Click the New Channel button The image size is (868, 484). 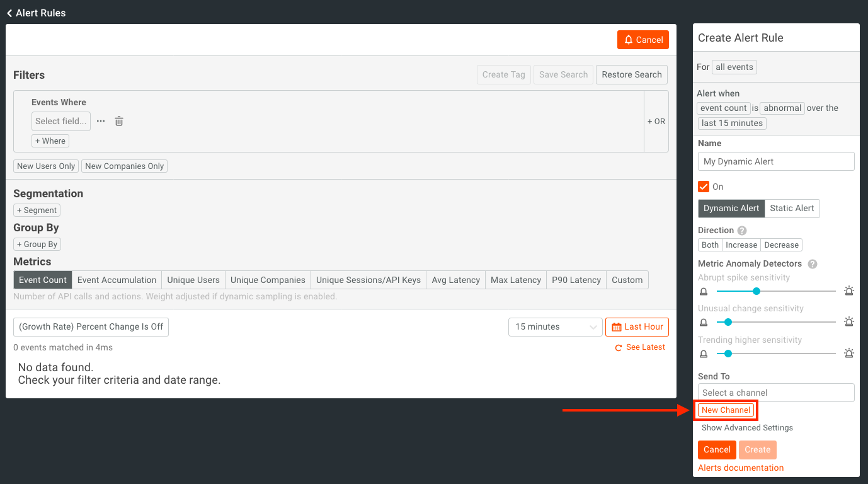[726, 410]
